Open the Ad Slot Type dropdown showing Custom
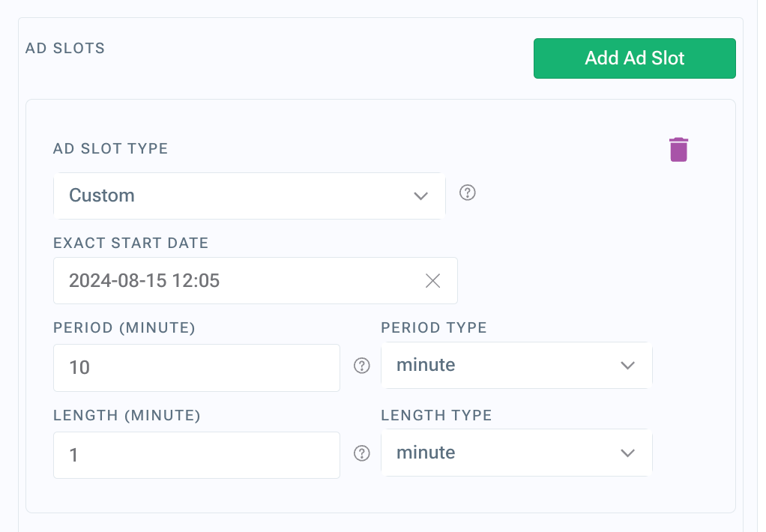The width and height of the screenshot is (766, 532). [249, 196]
